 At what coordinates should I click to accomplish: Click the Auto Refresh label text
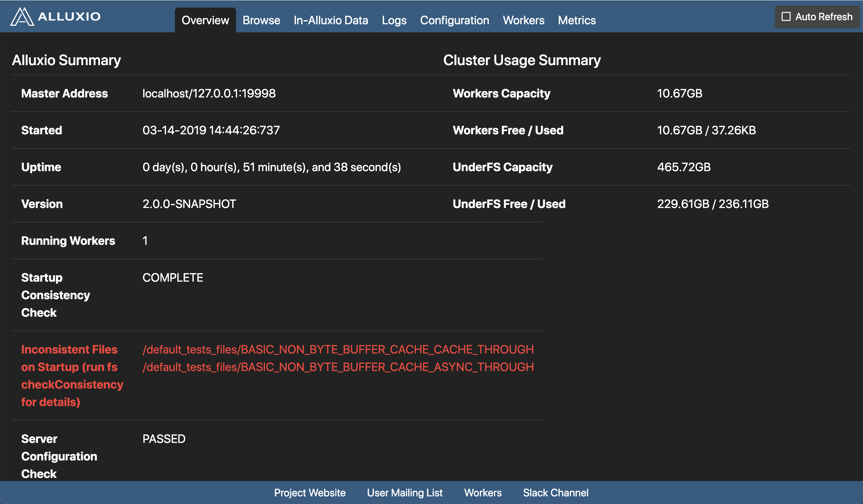(x=824, y=16)
